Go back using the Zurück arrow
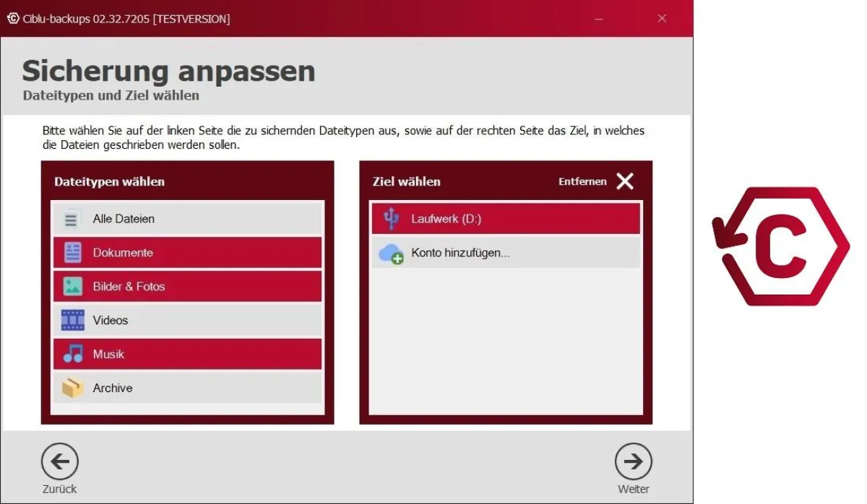Image resolution: width=867 pixels, height=504 pixels. [x=60, y=461]
